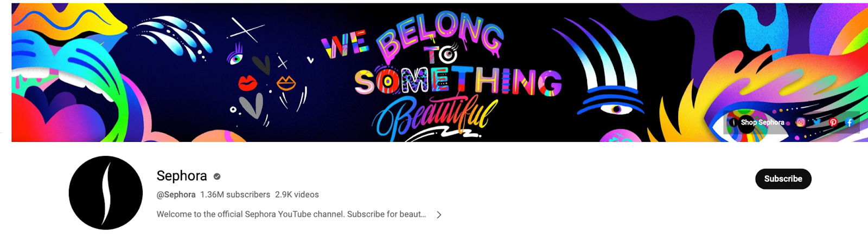
Task: Subscribe to the Sephora channel
Action: pos(783,179)
